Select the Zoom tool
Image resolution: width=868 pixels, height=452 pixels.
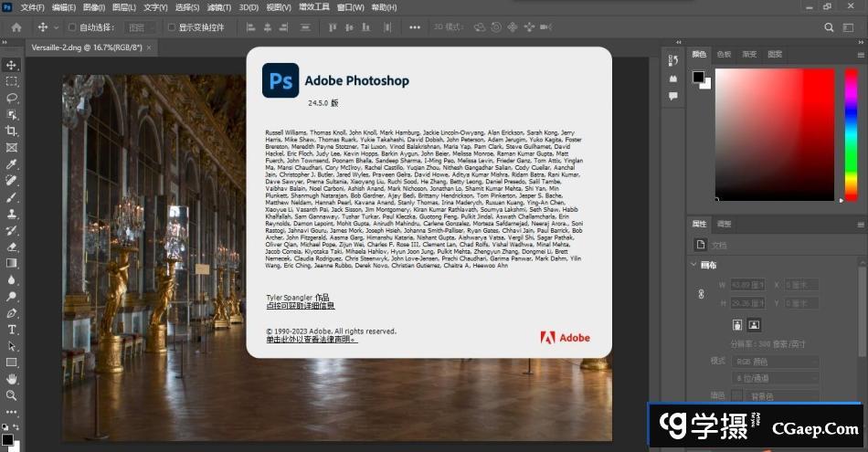12,395
